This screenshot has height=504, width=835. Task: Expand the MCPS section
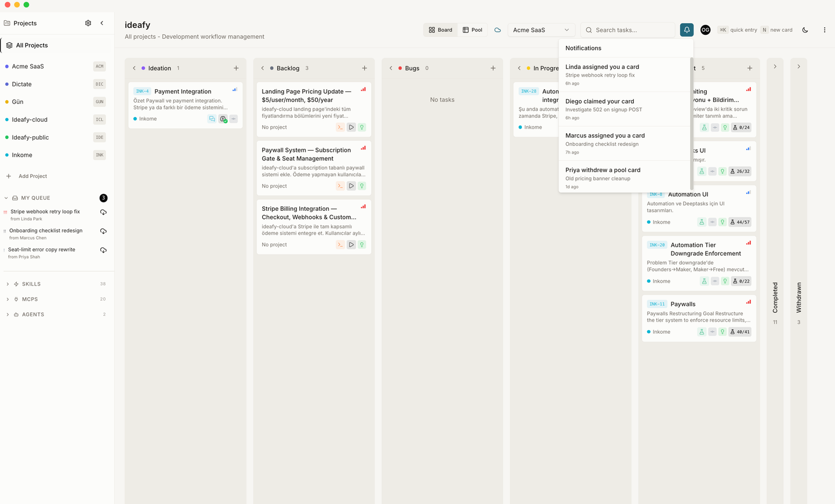[8, 300]
